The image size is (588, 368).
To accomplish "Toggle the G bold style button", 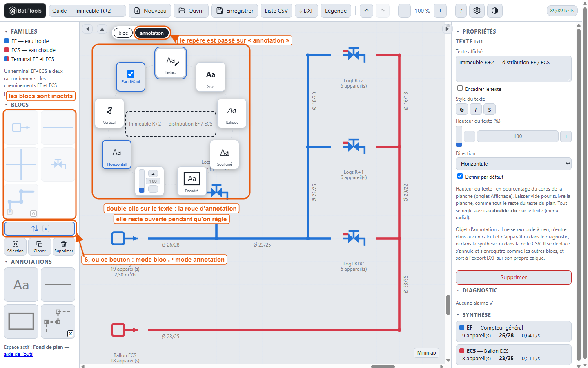I will [x=462, y=110].
